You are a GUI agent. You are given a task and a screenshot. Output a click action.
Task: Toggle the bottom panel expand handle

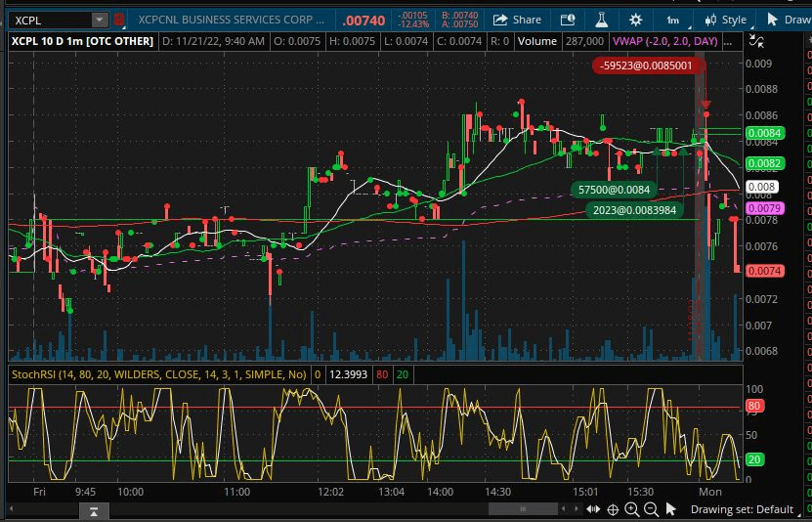(93, 510)
